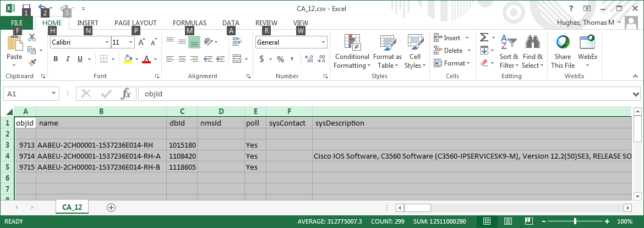Undo last action in Quick Access
The height and width of the screenshot is (228, 644).
coord(42,7)
